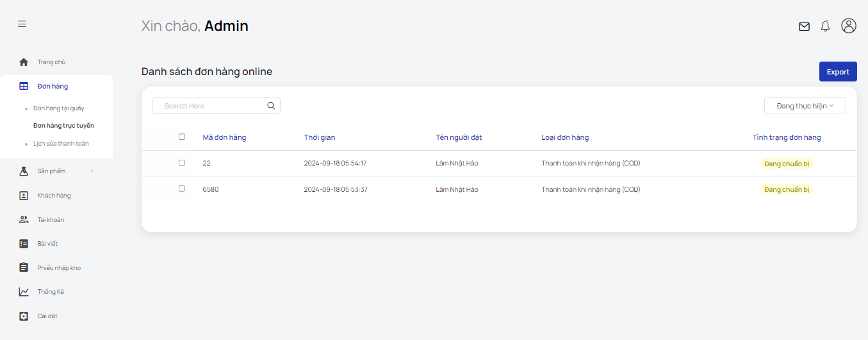Screen dimensions: 868x340
Task: Sort by Mã đơn hàng column header
Action: tap(224, 137)
